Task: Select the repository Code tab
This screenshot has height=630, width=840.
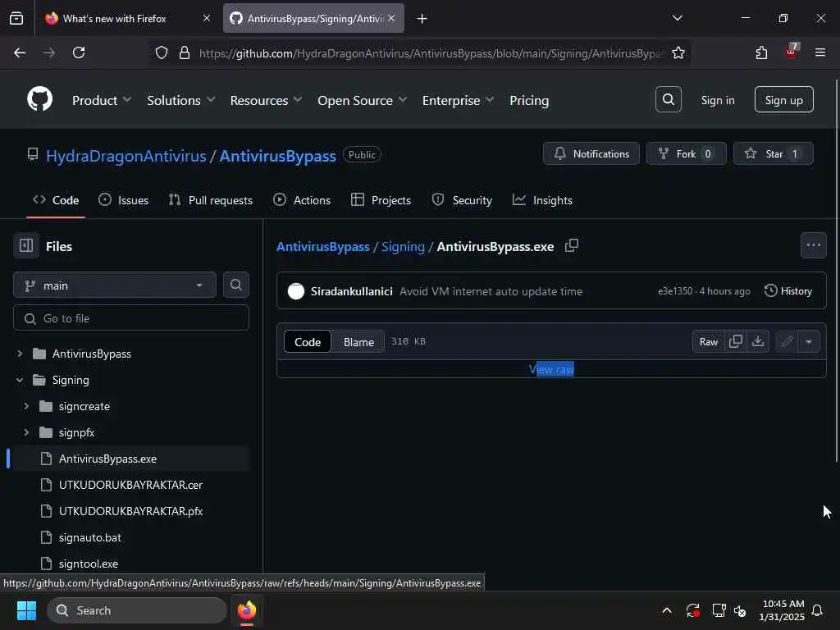Action: [x=56, y=200]
